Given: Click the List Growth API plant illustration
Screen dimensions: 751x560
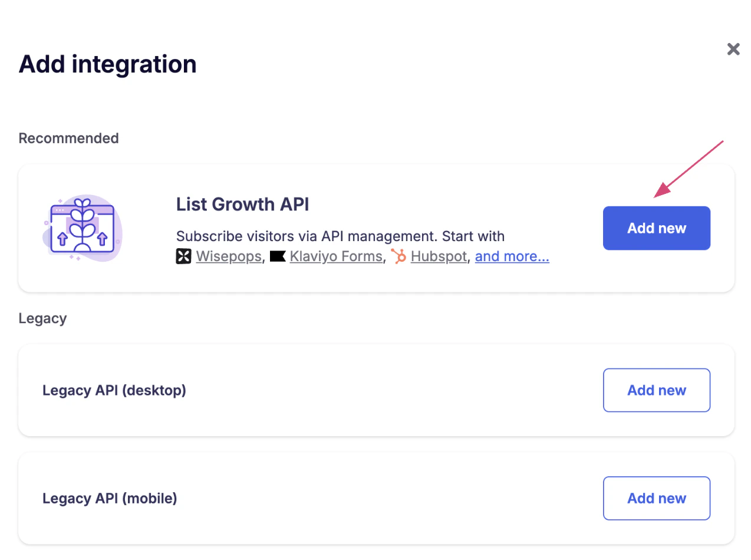Looking at the screenshot, I should tap(83, 229).
